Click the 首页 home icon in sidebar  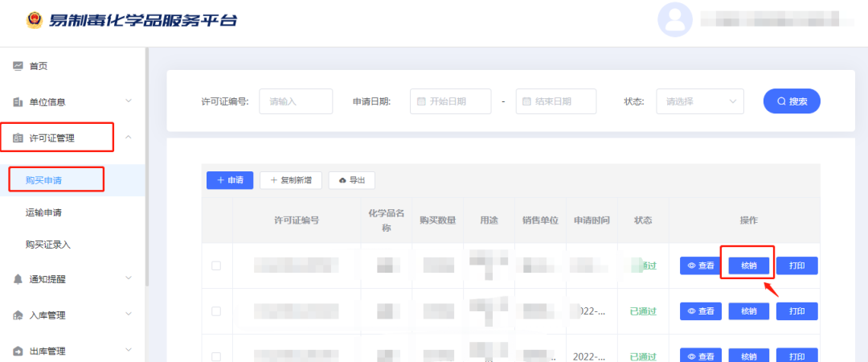[x=18, y=66]
